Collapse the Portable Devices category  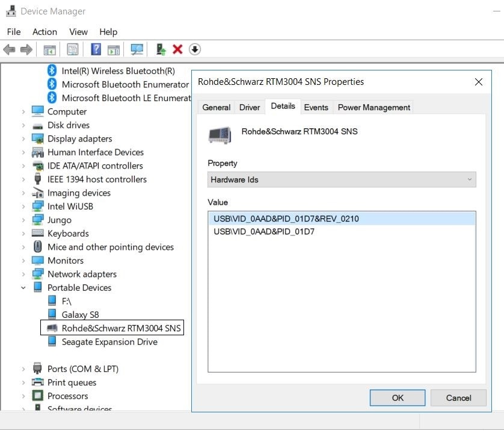[23, 288]
